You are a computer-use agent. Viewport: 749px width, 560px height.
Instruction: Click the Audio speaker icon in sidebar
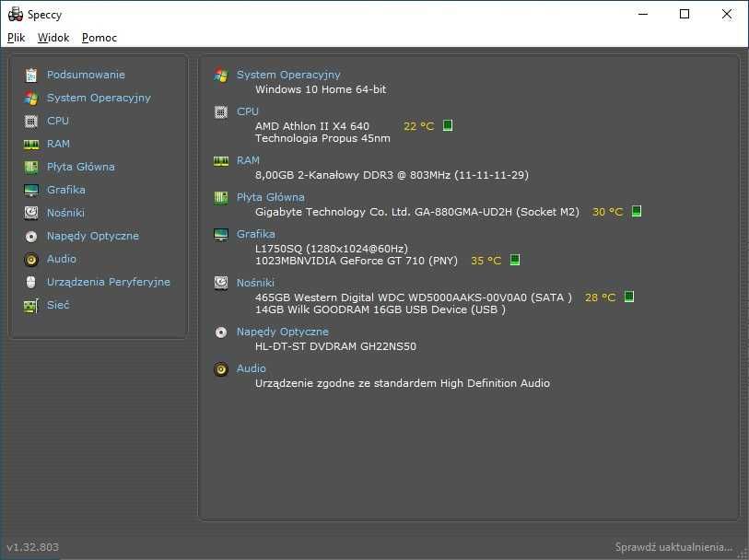coord(31,259)
